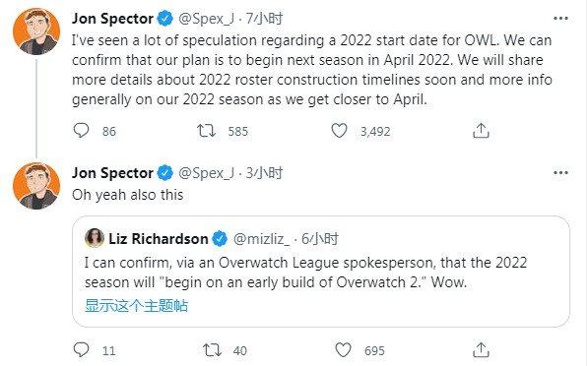
Task: Like the tweet with 3,492 likes
Action: coord(339,131)
